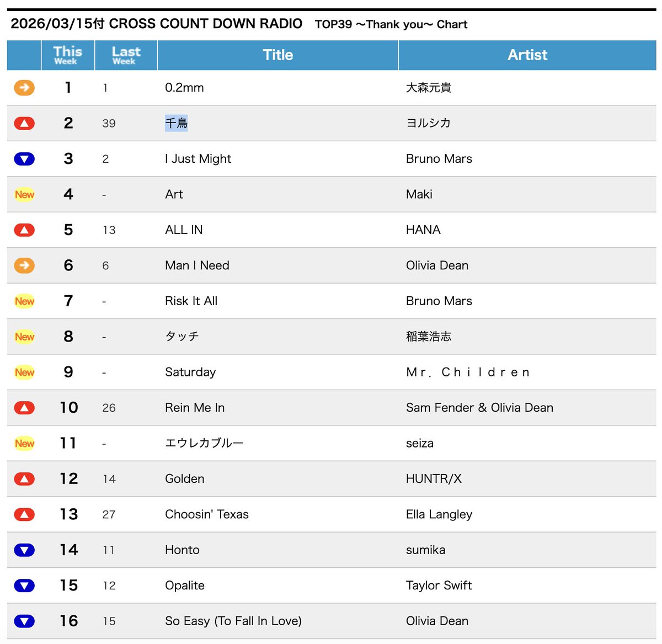This screenshot has height=644, width=662.
Task: Click last week rank 26 for Rein Me In
Action: [109, 408]
